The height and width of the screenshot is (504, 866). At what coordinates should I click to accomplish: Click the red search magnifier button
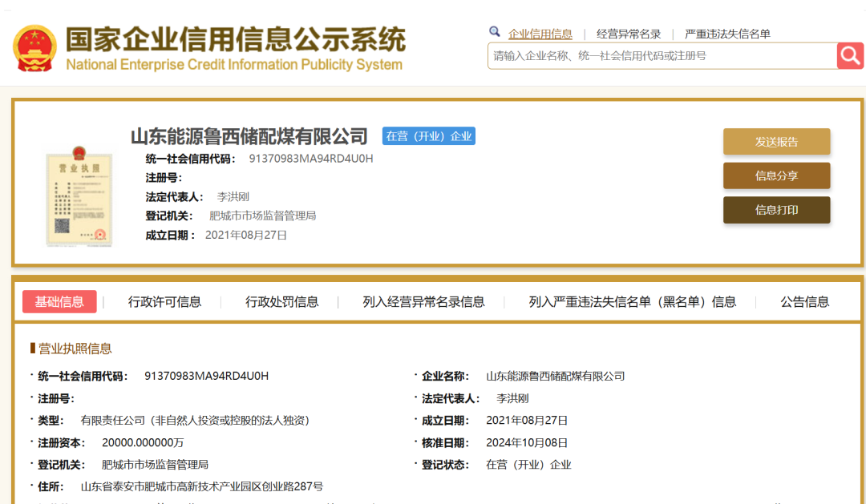pos(850,56)
